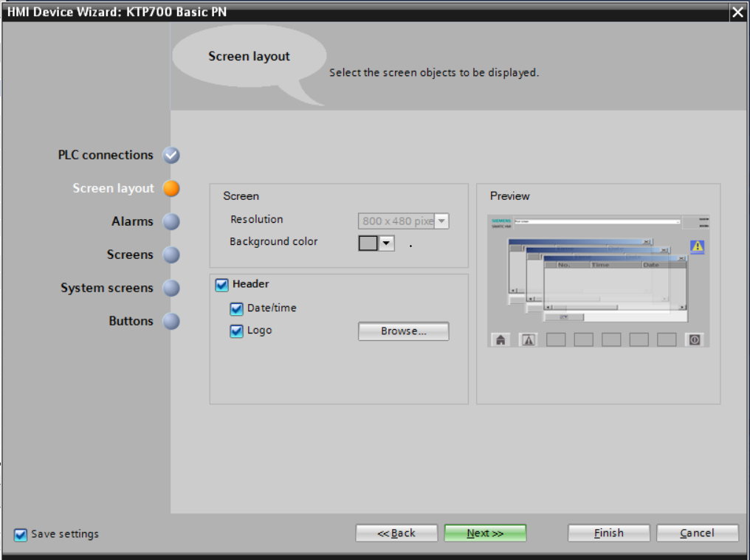Image resolution: width=750 pixels, height=560 pixels.
Task: Open the Screens step
Action: pyautogui.click(x=171, y=255)
